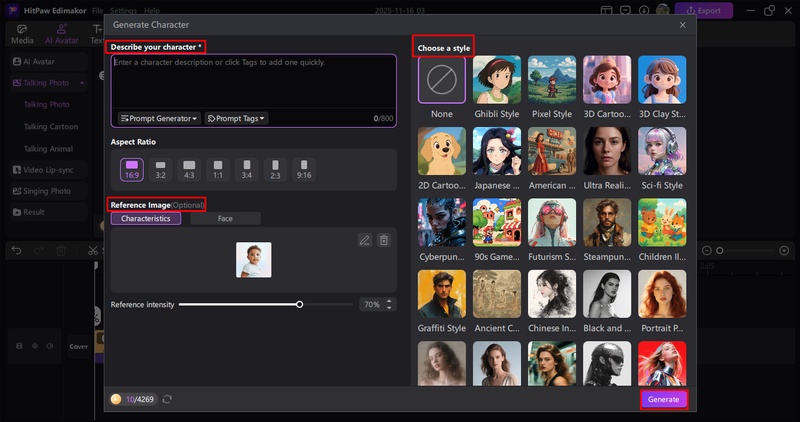Click the Generate button
This screenshot has width=800, height=422.
pos(663,399)
